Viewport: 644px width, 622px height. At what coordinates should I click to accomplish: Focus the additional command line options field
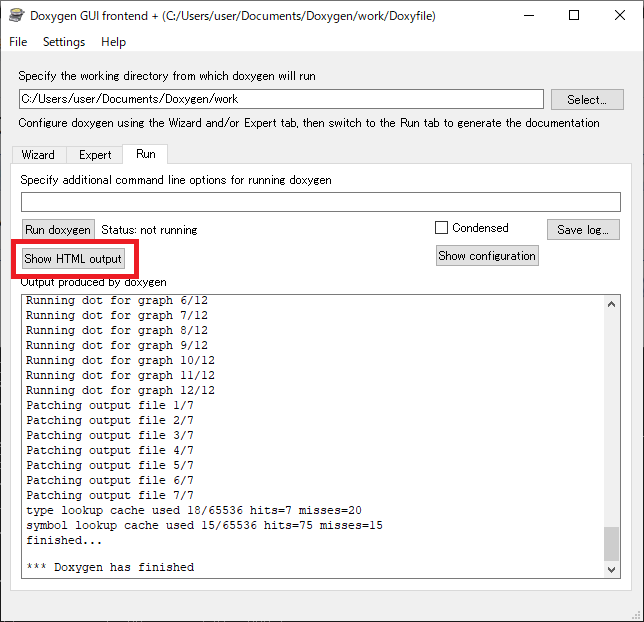(320, 202)
